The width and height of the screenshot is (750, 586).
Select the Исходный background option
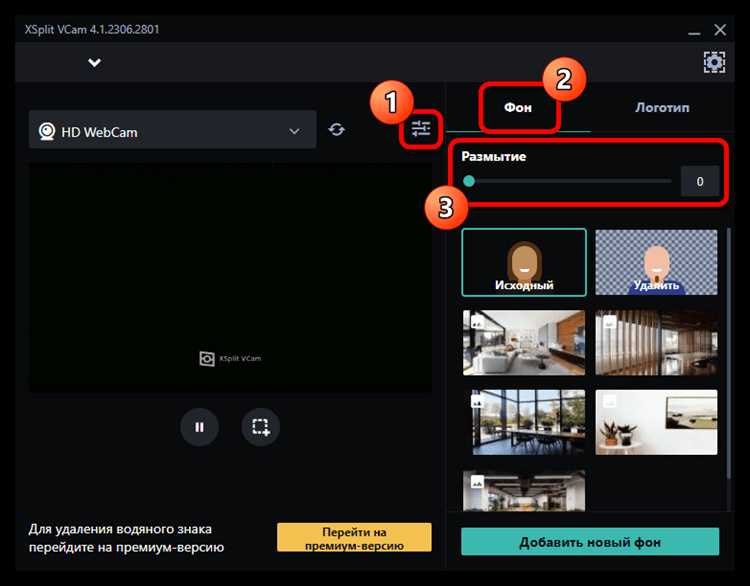coord(524,262)
